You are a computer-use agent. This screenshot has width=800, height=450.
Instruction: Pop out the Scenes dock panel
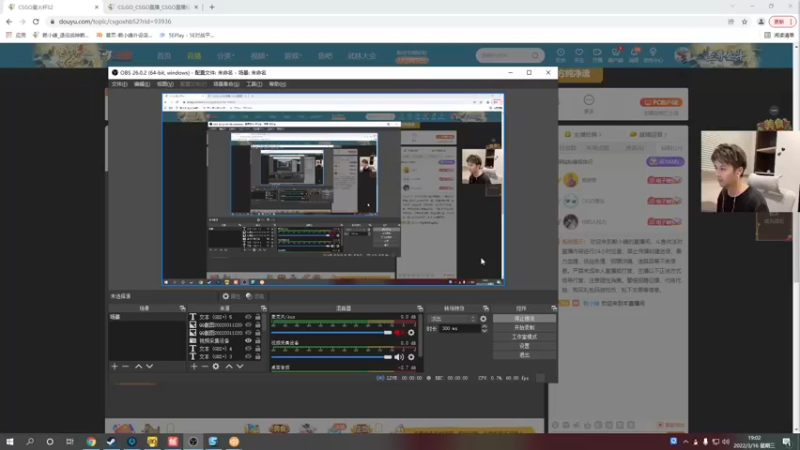[x=182, y=308]
